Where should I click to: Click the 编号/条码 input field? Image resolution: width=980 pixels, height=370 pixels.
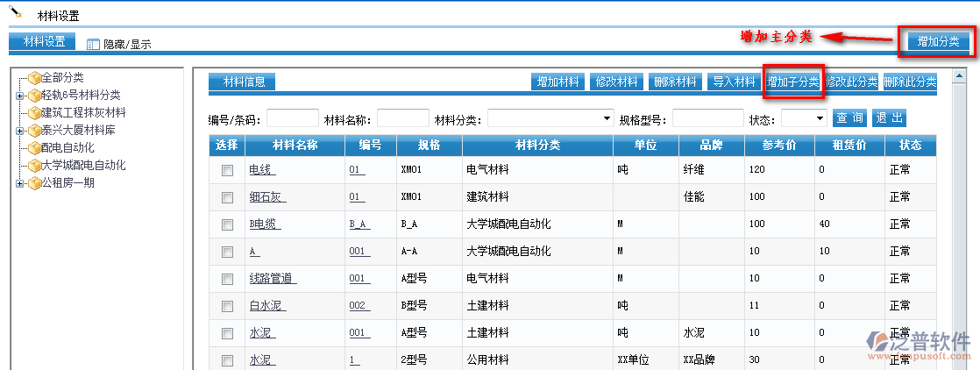[x=292, y=117]
